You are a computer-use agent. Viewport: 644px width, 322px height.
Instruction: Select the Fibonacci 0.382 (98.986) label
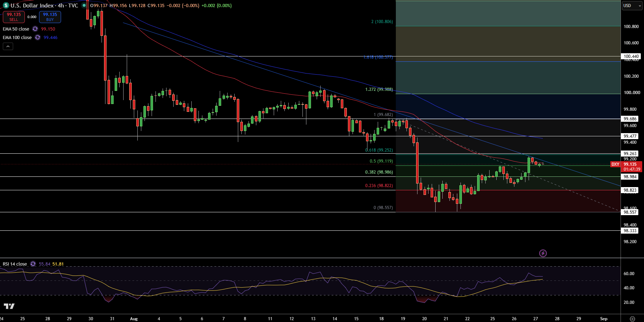coord(379,172)
